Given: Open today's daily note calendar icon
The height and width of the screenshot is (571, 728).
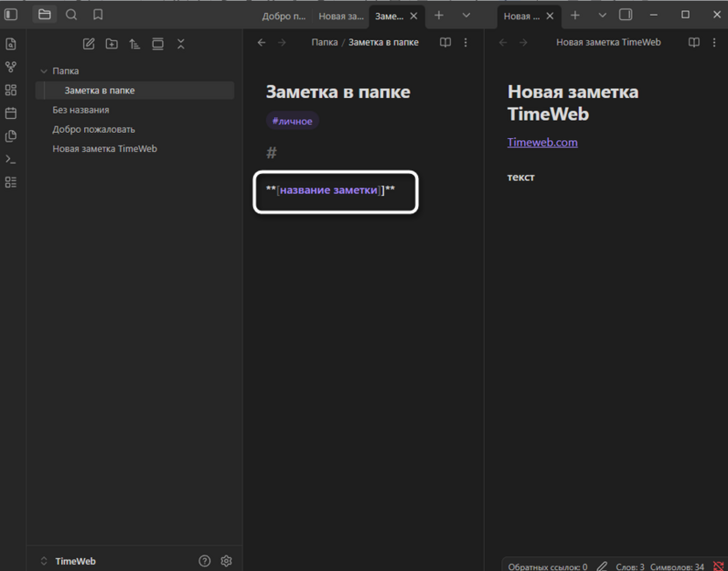Looking at the screenshot, I should coord(10,113).
